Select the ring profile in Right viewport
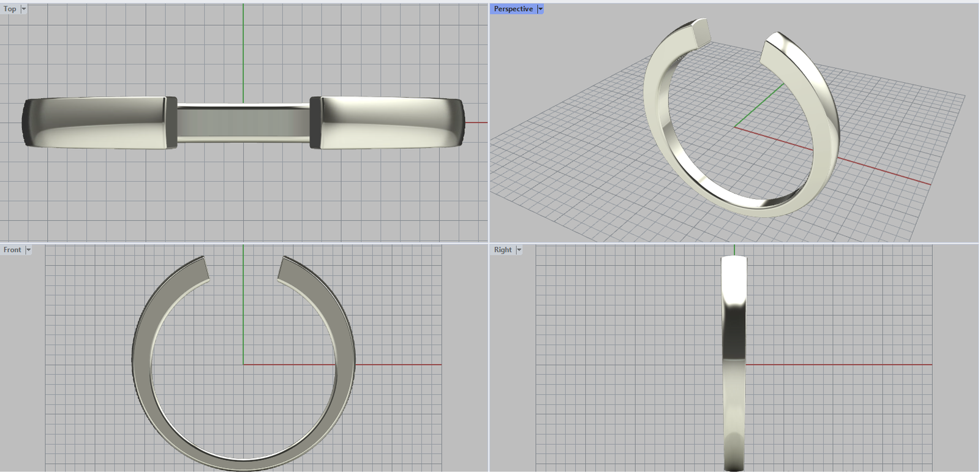The image size is (980, 473). tap(734, 363)
